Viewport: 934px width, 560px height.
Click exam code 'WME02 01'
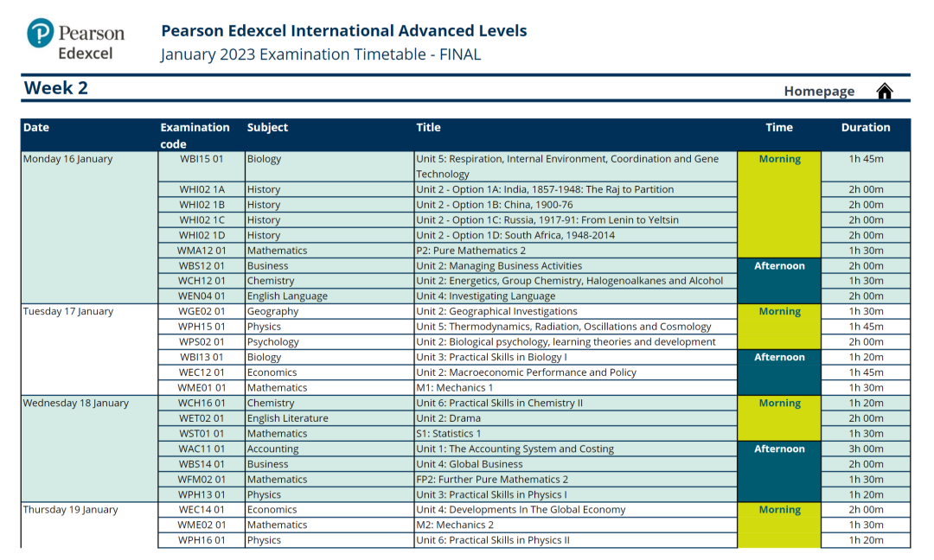(202, 525)
